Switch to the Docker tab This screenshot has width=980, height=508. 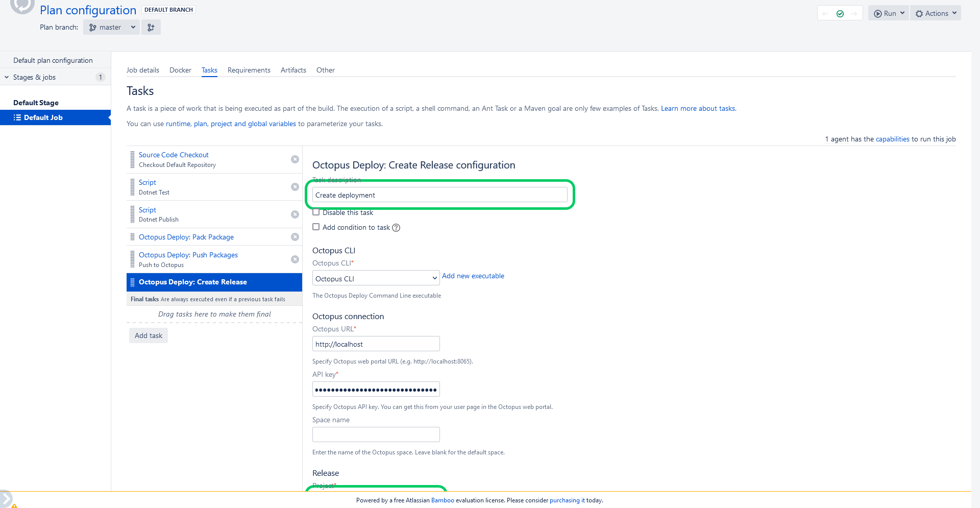tap(180, 70)
